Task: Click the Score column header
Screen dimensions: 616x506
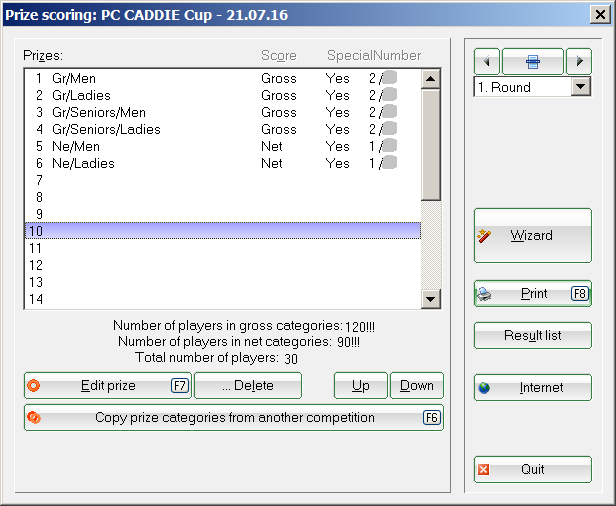Action: [x=279, y=55]
